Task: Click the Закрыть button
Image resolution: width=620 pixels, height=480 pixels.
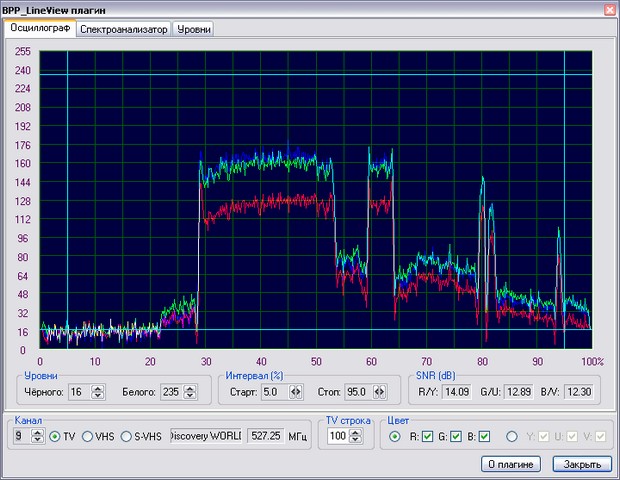Action: point(582,464)
